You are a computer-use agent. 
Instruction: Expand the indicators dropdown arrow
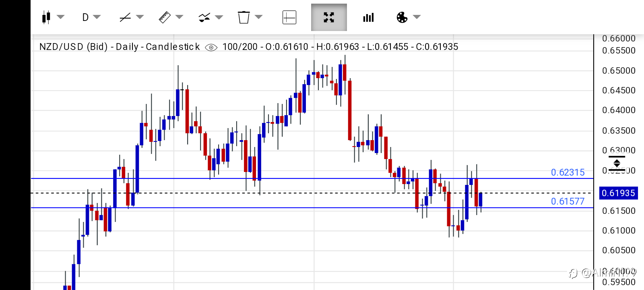(219, 17)
